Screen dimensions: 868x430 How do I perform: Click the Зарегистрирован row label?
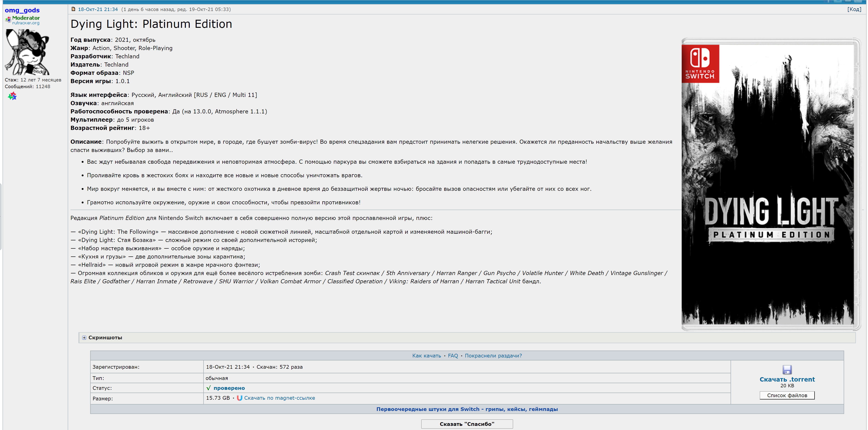point(116,367)
